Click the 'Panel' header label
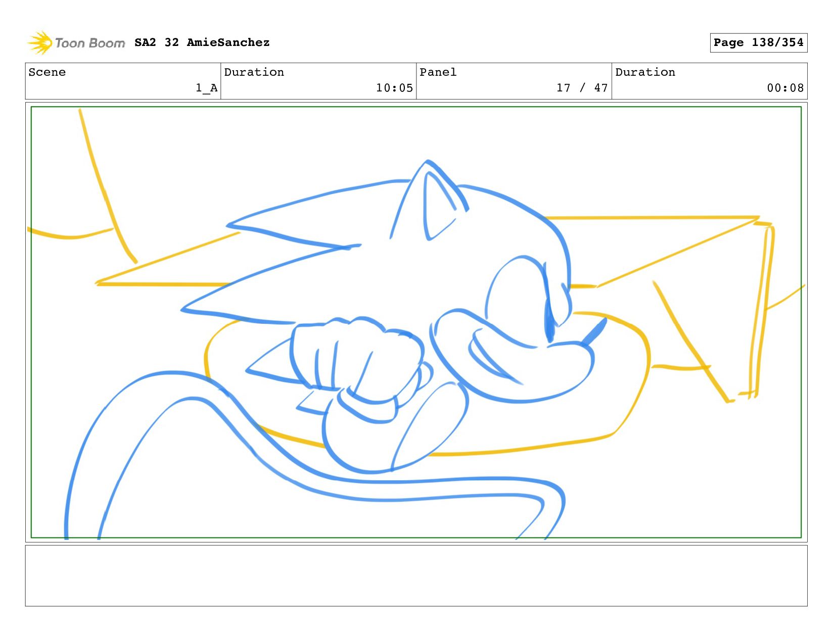 click(x=438, y=72)
